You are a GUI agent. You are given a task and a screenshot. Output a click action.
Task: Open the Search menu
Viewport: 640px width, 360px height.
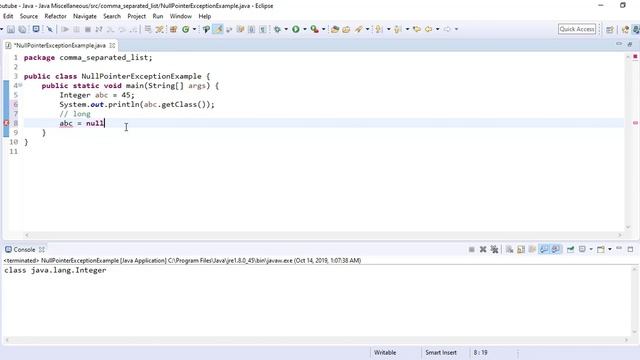(112, 16)
